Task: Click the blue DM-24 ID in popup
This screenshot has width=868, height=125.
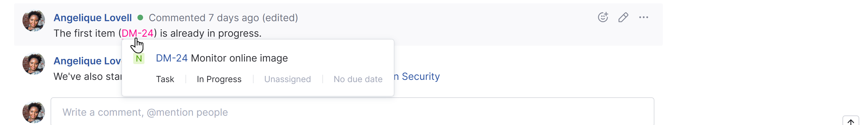Action: pyautogui.click(x=171, y=58)
